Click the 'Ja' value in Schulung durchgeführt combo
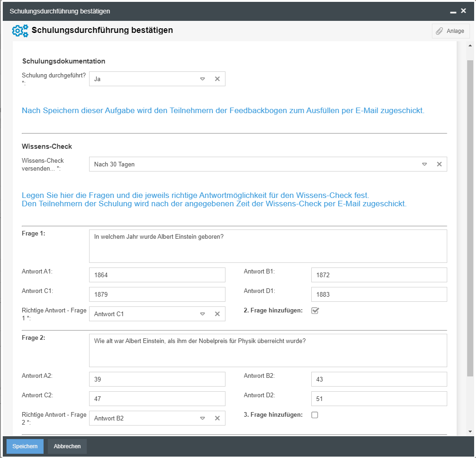 [97, 79]
